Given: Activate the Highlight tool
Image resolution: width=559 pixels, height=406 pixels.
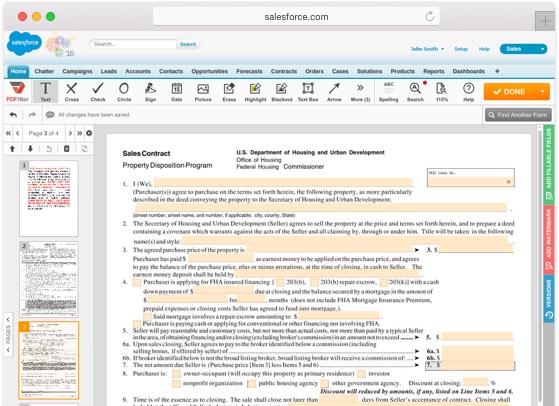Looking at the screenshot, I should pos(255,92).
